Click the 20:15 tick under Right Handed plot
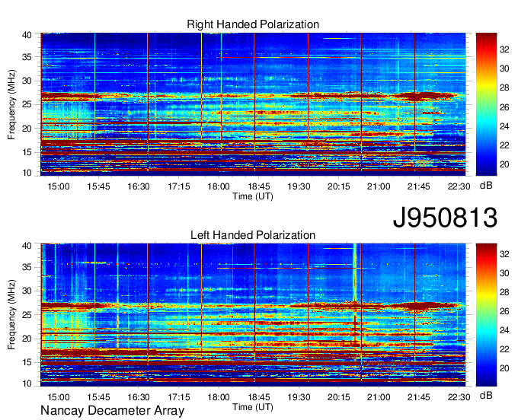This screenshot has width=518, height=420. 339,186
